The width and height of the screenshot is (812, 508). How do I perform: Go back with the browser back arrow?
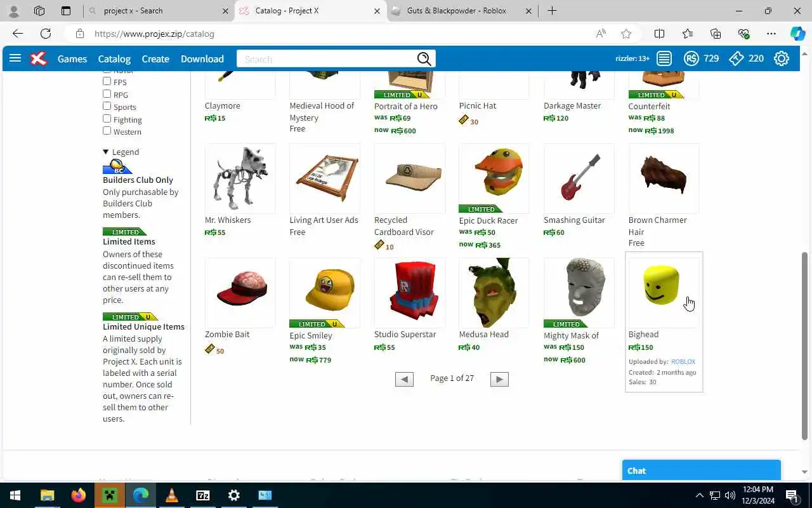[18, 34]
